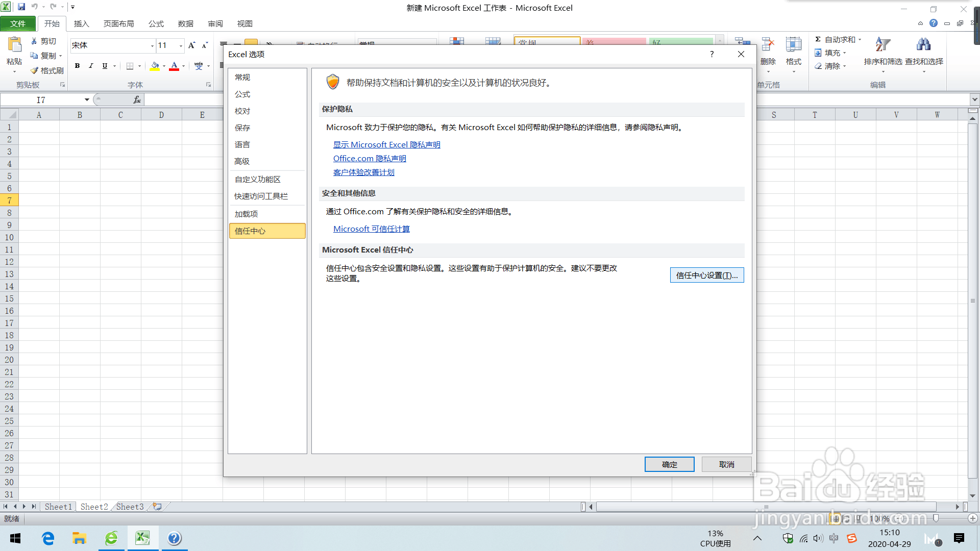Click Excel Help question mark icon
Screen dimensions: 980x551
pyautogui.click(x=934, y=23)
